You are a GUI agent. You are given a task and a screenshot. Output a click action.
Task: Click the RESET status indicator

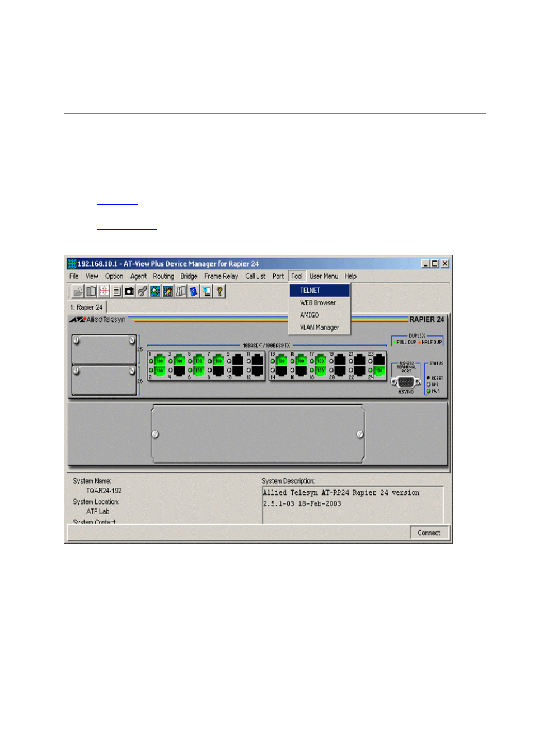click(x=429, y=378)
